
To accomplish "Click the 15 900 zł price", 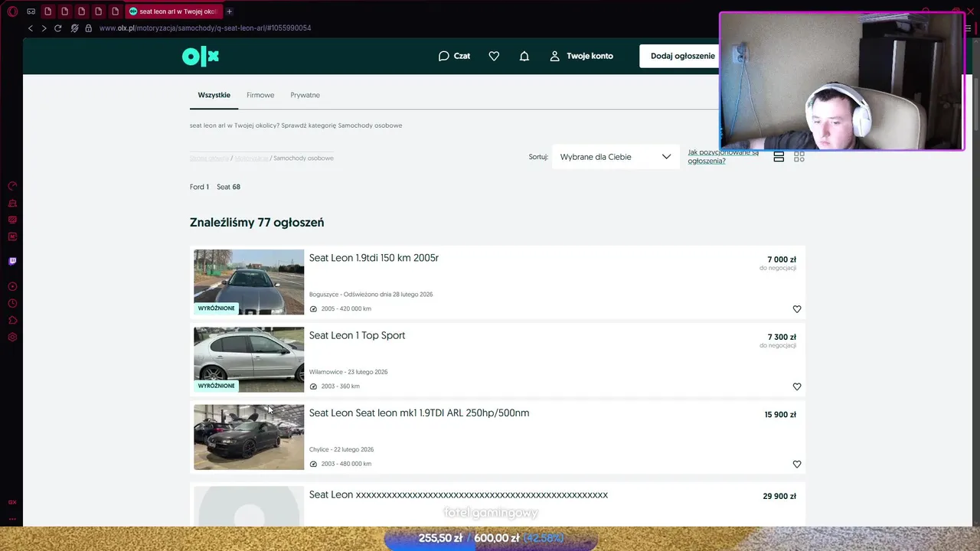I will coord(780,415).
